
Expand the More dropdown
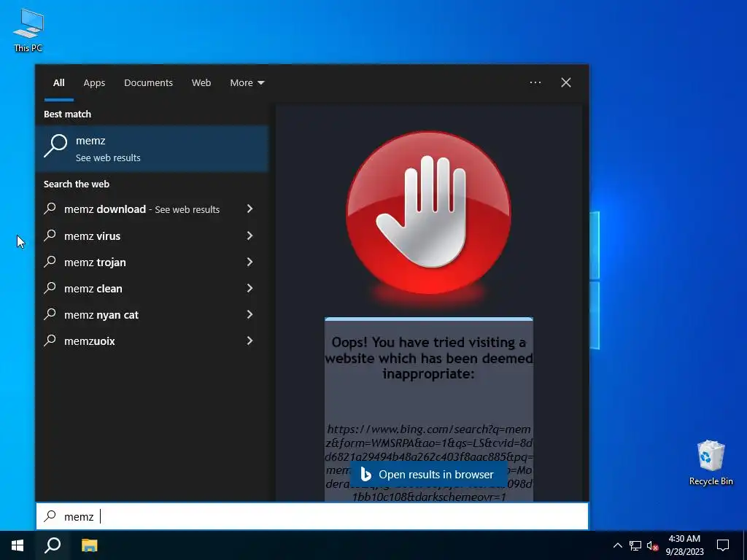[x=247, y=83]
